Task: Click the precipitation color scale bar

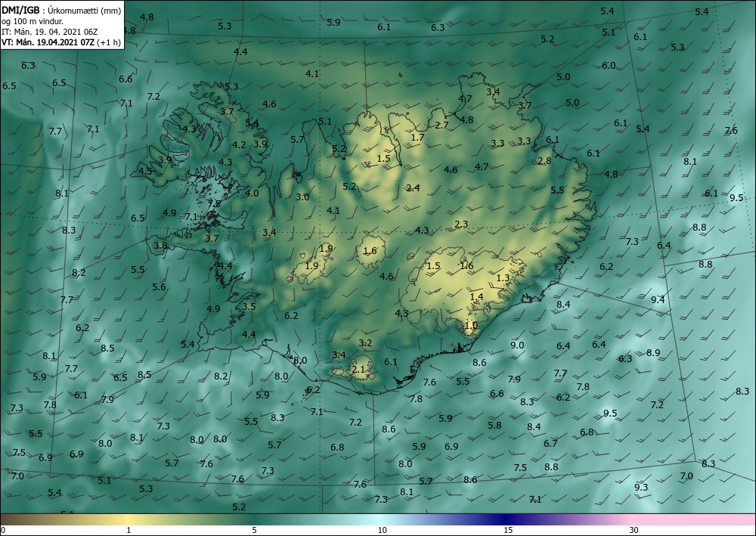Action: (378, 519)
